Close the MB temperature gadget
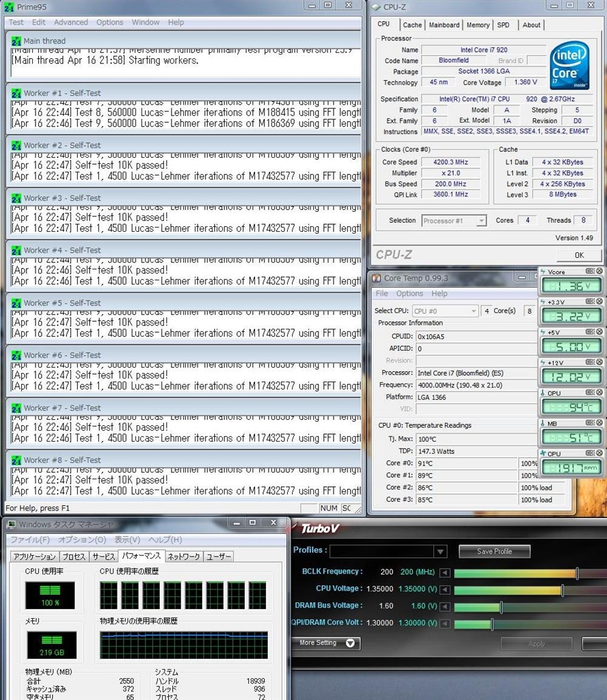 [599, 422]
